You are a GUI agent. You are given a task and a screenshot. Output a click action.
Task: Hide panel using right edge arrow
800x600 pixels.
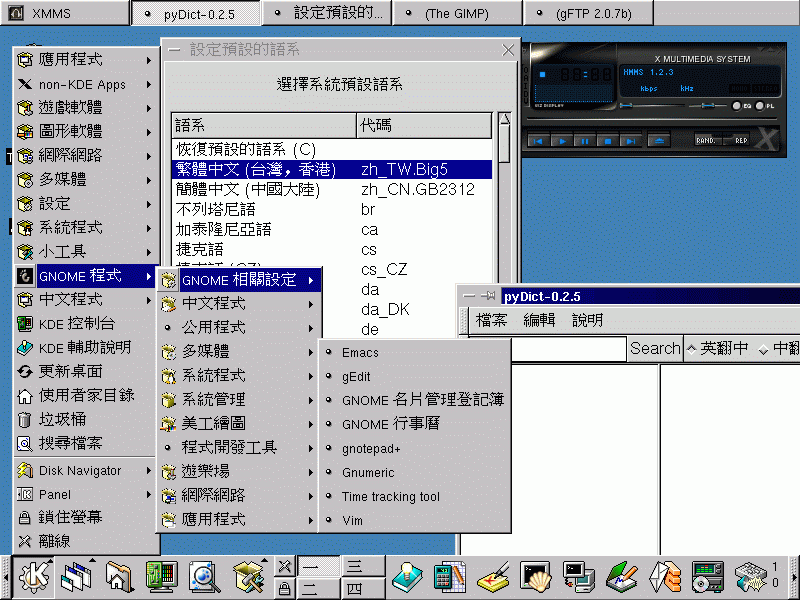click(795, 578)
